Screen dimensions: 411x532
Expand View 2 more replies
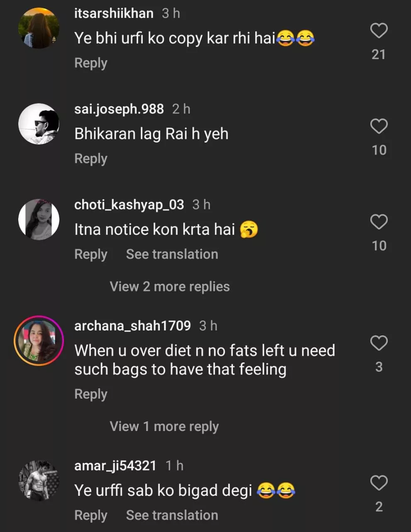coord(169,287)
